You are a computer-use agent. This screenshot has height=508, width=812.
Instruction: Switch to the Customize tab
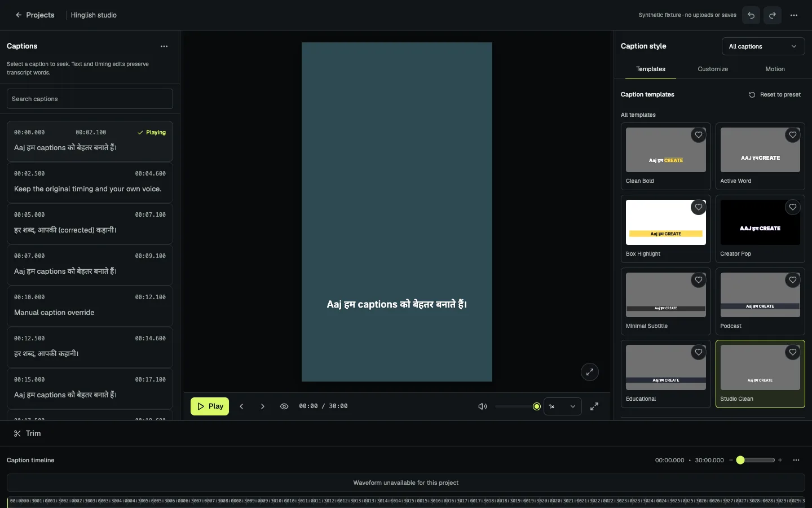(x=713, y=69)
